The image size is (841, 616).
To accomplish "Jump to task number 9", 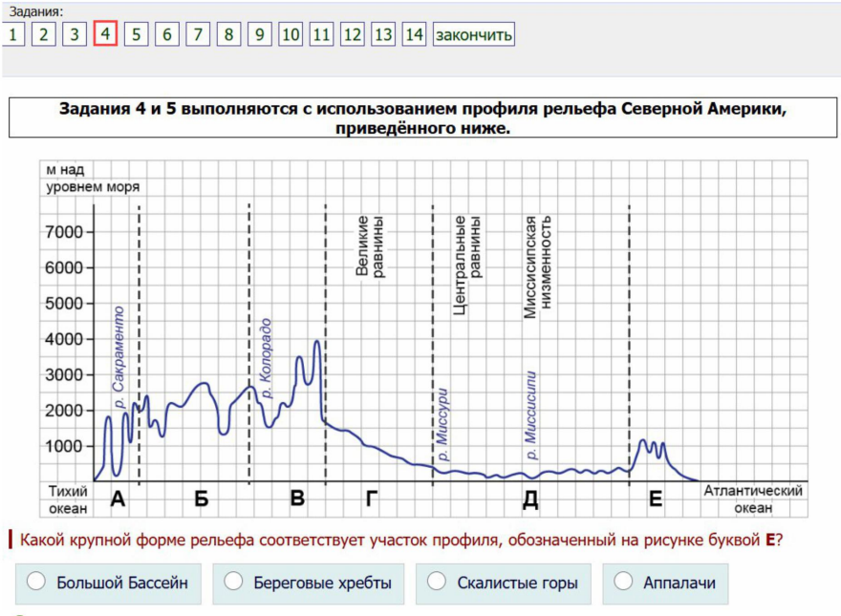I will [260, 35].
